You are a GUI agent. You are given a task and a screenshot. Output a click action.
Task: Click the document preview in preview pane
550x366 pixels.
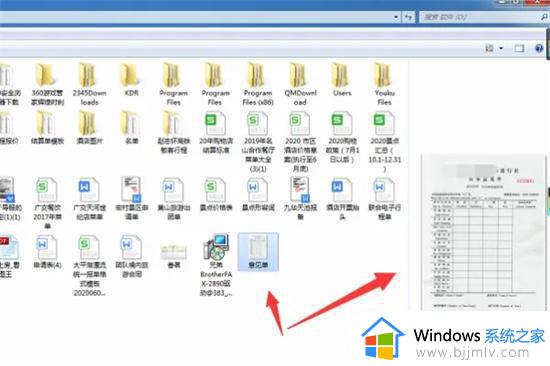point(484,233)
